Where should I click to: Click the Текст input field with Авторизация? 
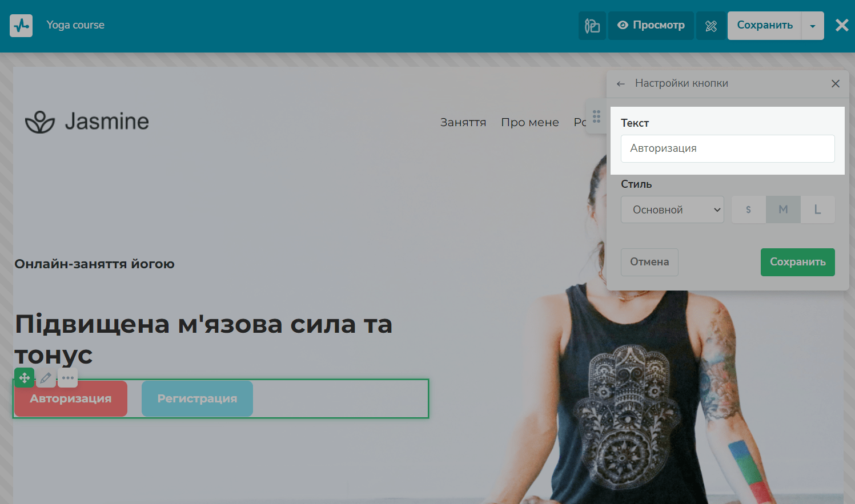(x=727, y=148)
